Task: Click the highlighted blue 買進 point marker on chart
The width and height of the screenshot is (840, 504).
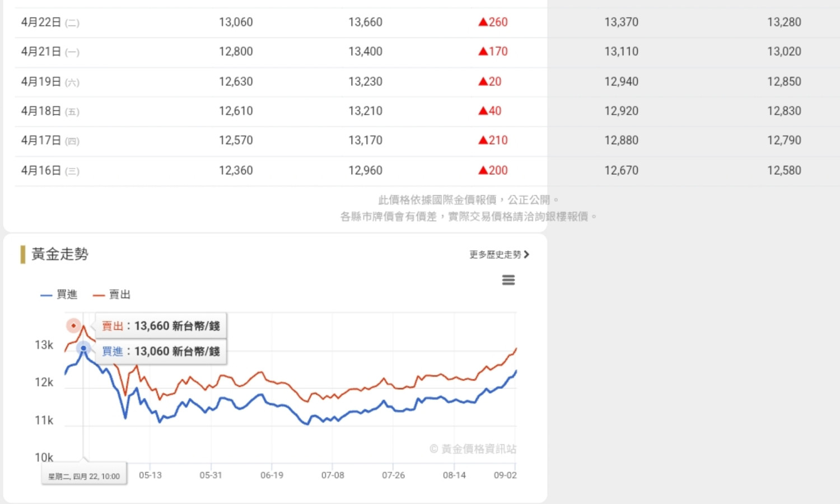Action: 83,348
